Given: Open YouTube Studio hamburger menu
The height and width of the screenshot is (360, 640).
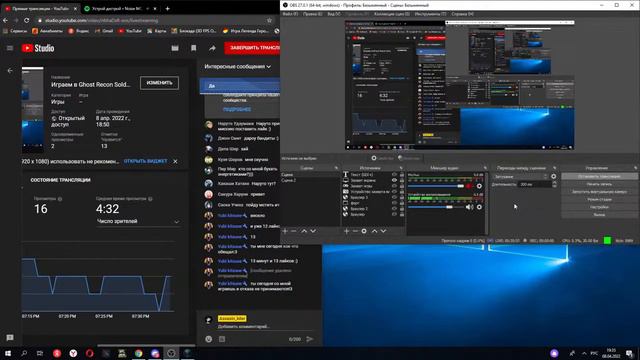Looking at the screenshot, I should point(10,48).
